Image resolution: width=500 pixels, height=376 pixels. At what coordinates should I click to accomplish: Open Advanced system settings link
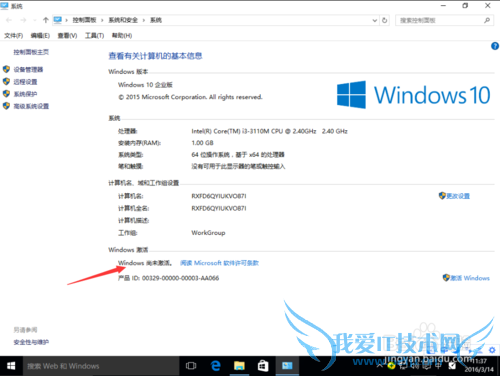point(31,106)
